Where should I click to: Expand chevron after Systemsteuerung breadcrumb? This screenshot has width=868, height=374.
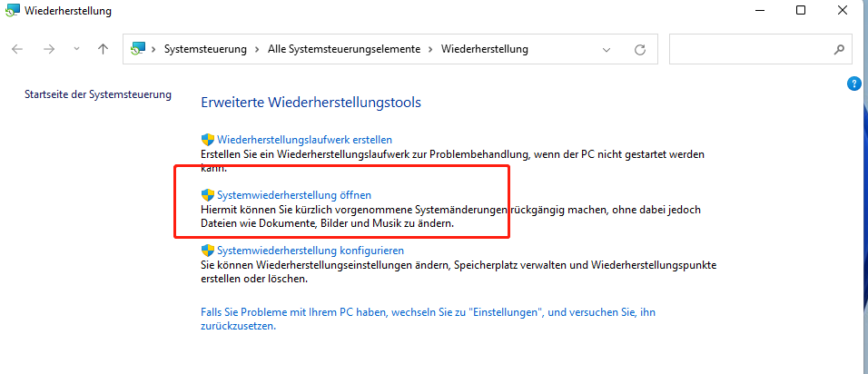click(257, 49)
